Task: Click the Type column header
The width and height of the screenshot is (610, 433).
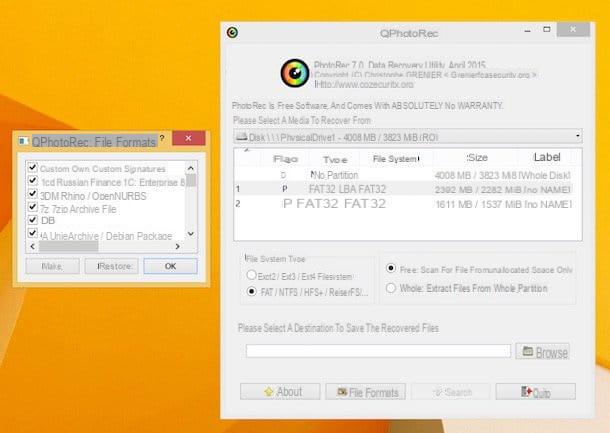Action: 335,159
